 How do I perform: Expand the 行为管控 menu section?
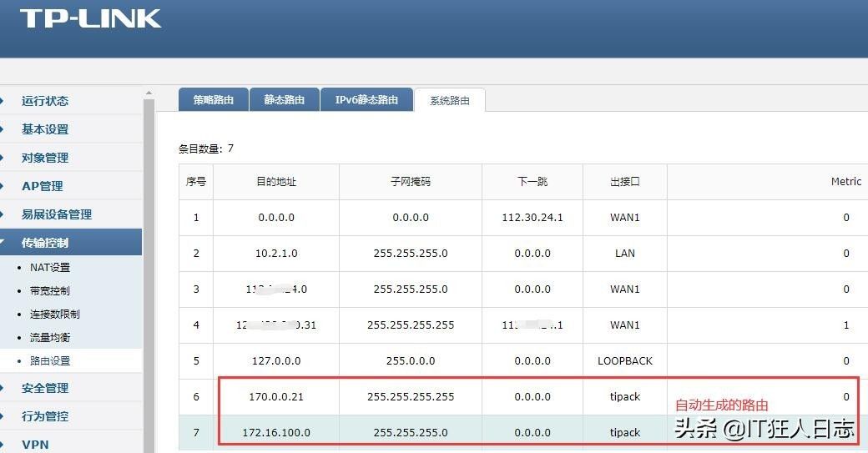pos(45,416)
